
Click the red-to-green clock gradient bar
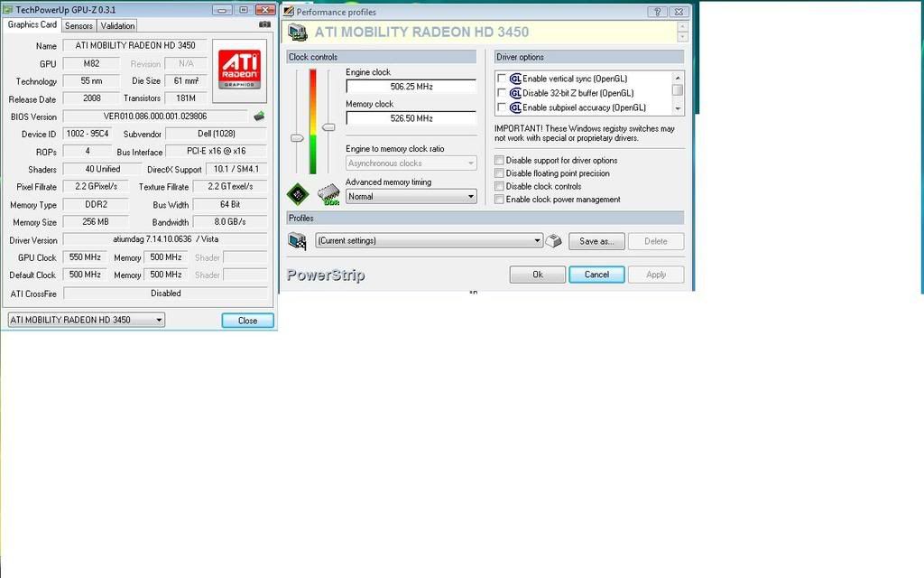point(313,122)
